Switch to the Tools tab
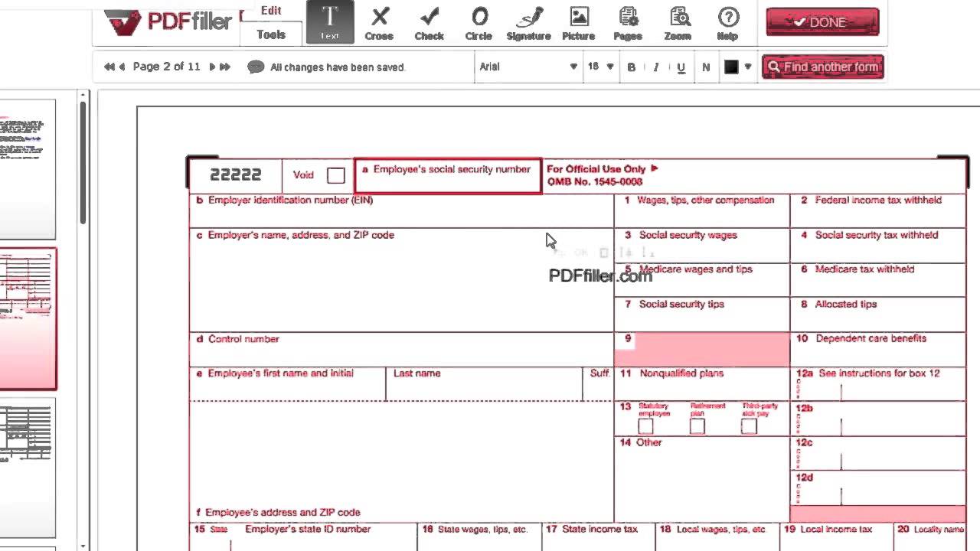980x551 pixels. pyautogui.click(x=271, y=34)
